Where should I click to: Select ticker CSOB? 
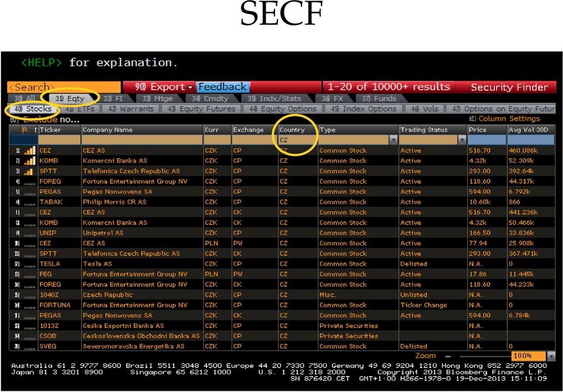click(48, 336)
